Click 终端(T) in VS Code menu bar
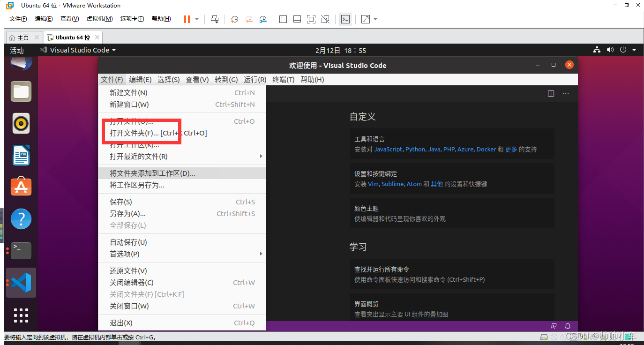The height and width of the screenshot is (345, 644). [x=283, y=80]
